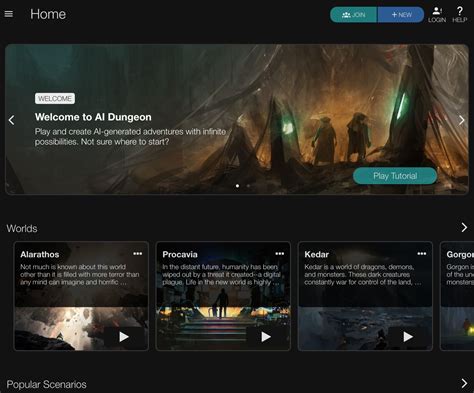Click the Alarathos world title
Screen dimensions: 474x393
(40, 254)
